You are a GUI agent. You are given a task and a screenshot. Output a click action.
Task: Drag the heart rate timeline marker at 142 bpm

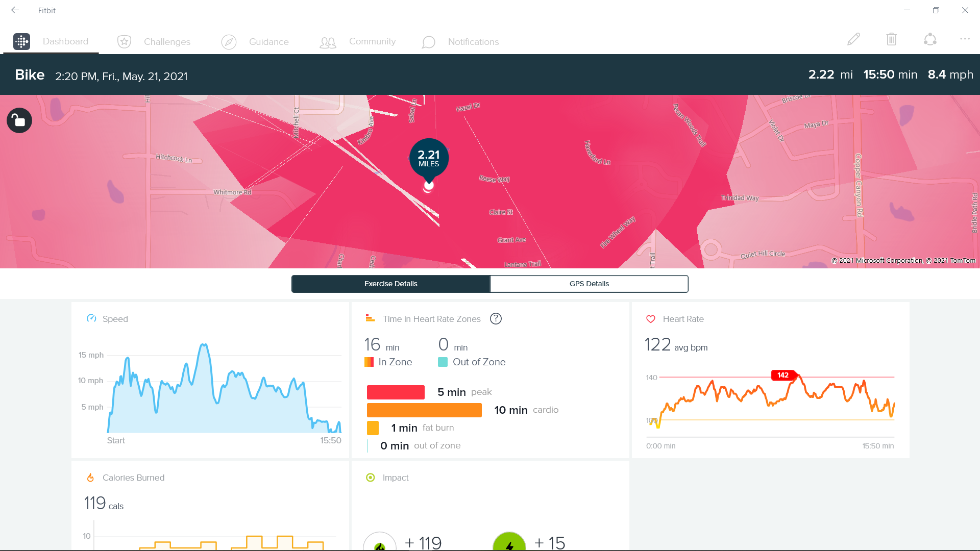783,375
